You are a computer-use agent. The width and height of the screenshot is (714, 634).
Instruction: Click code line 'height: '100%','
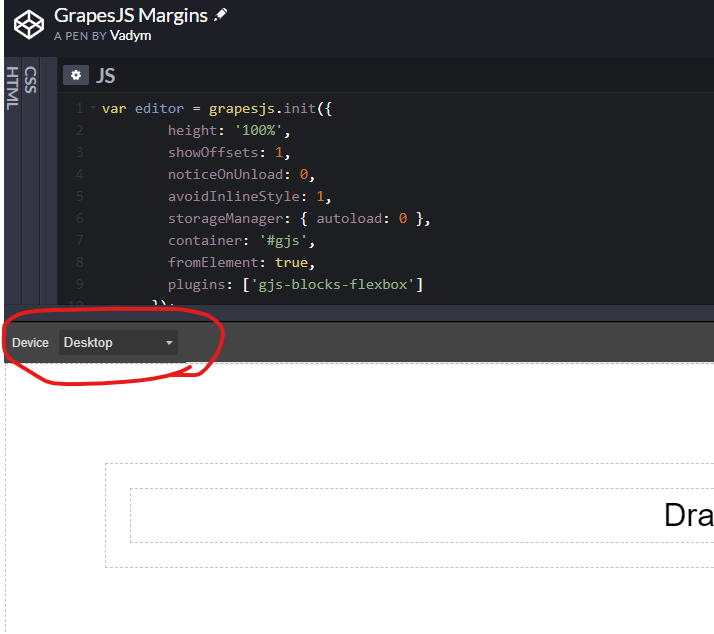pos(229,131)
